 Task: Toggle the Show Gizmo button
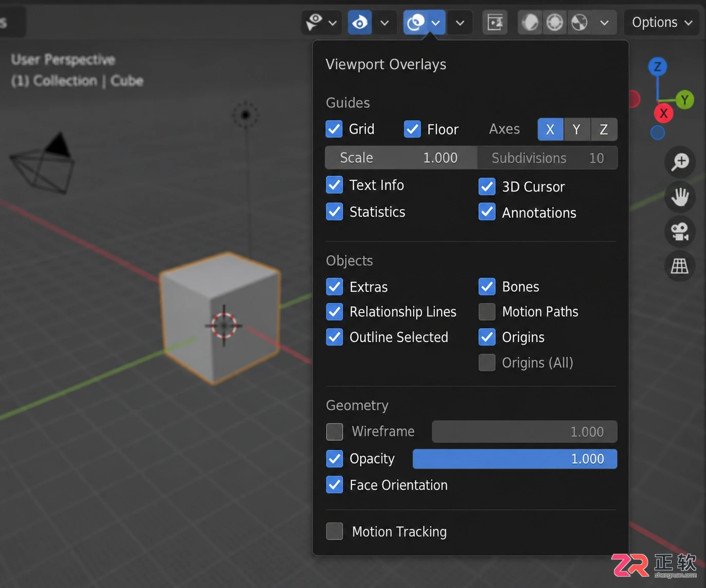(360, 23)
